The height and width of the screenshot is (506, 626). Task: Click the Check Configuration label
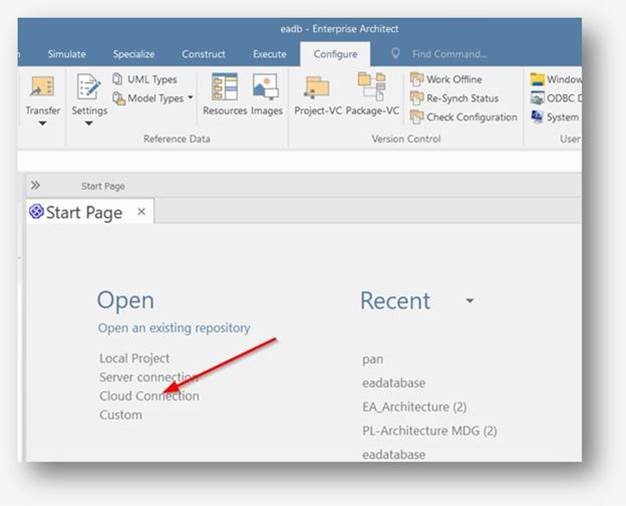pos(471,117)
